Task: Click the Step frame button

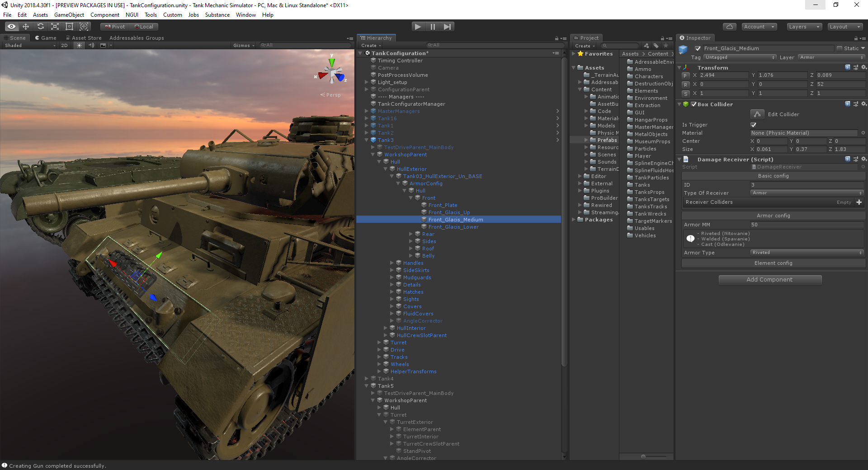Action: tap(447, 27)
